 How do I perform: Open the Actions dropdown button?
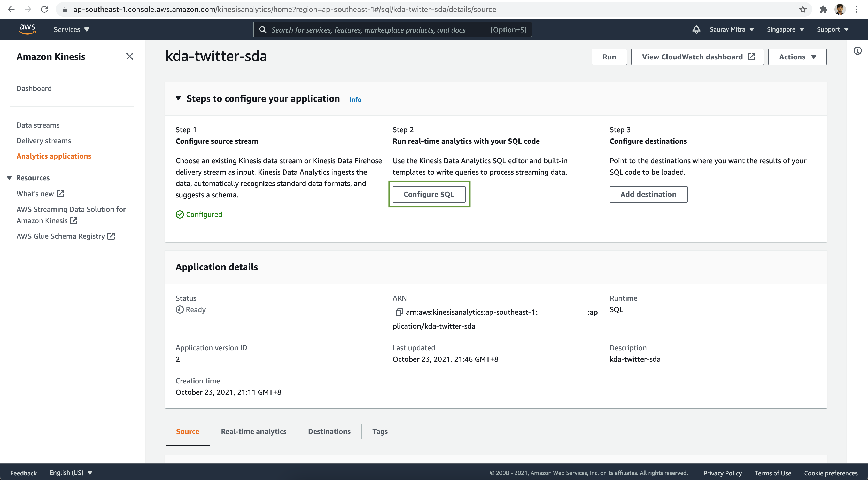click(x=797, y=57)
